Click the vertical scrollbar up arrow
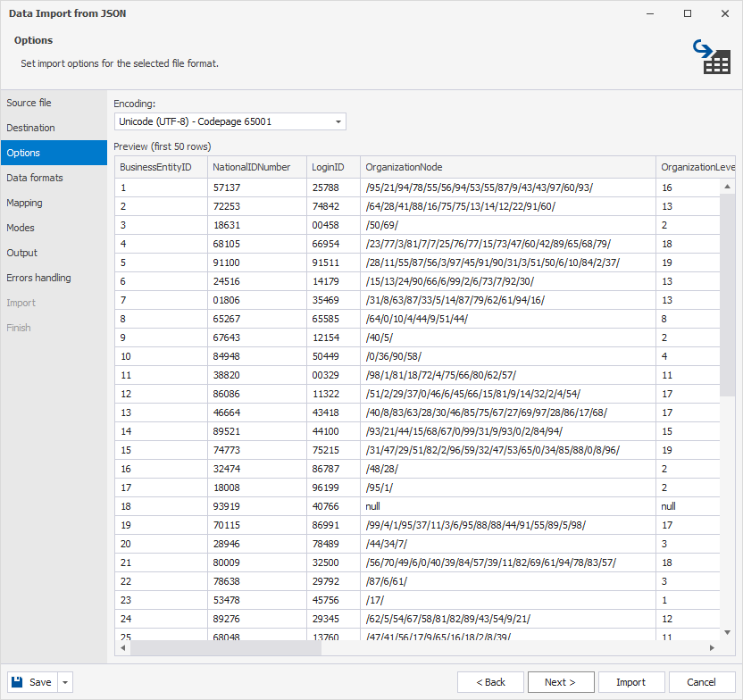 727,187
